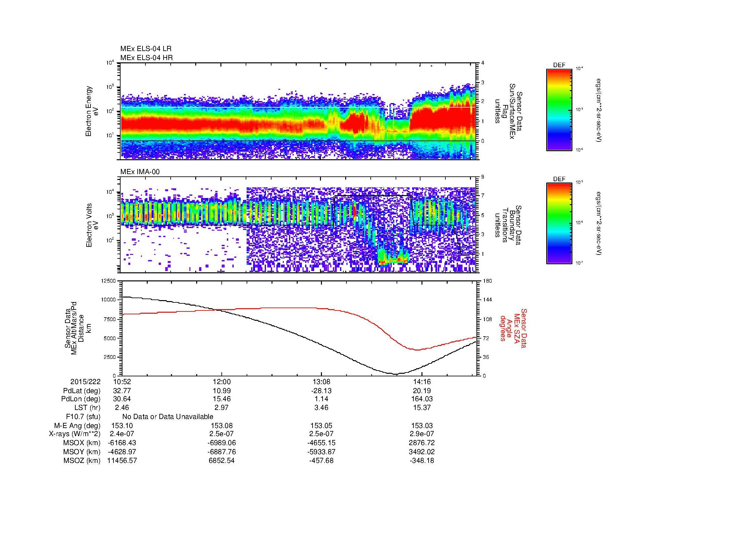
Task: Click the 'MSOY (km)' row label
Action: point(82,452)
